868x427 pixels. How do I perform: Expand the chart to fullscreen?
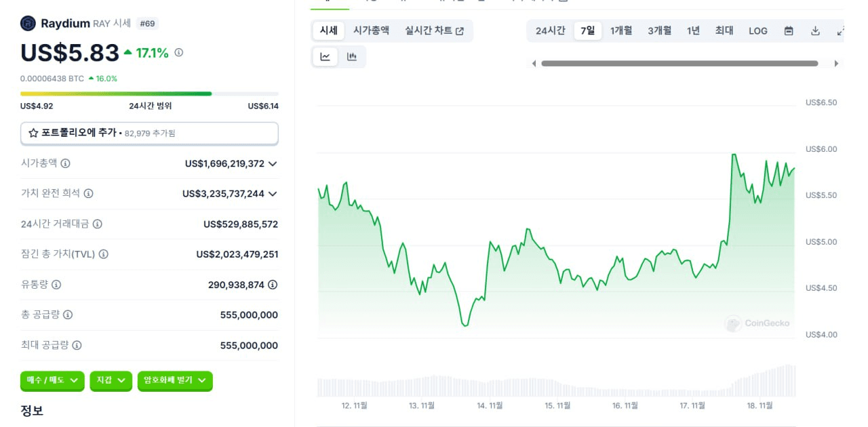841,30
